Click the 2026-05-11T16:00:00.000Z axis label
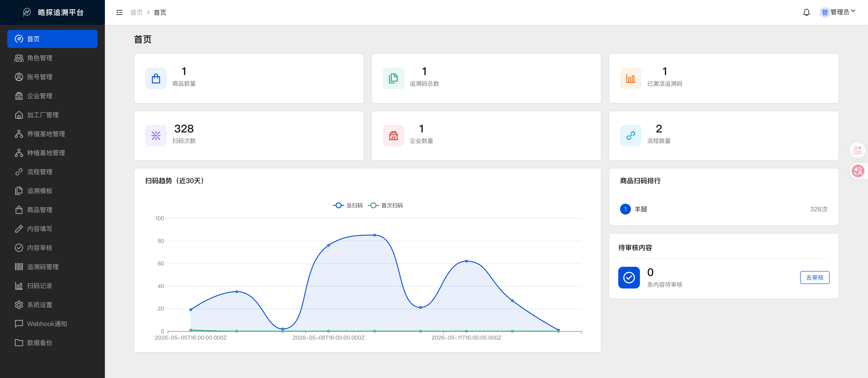The height and width of the screenshot is (378, 868). 466,338
